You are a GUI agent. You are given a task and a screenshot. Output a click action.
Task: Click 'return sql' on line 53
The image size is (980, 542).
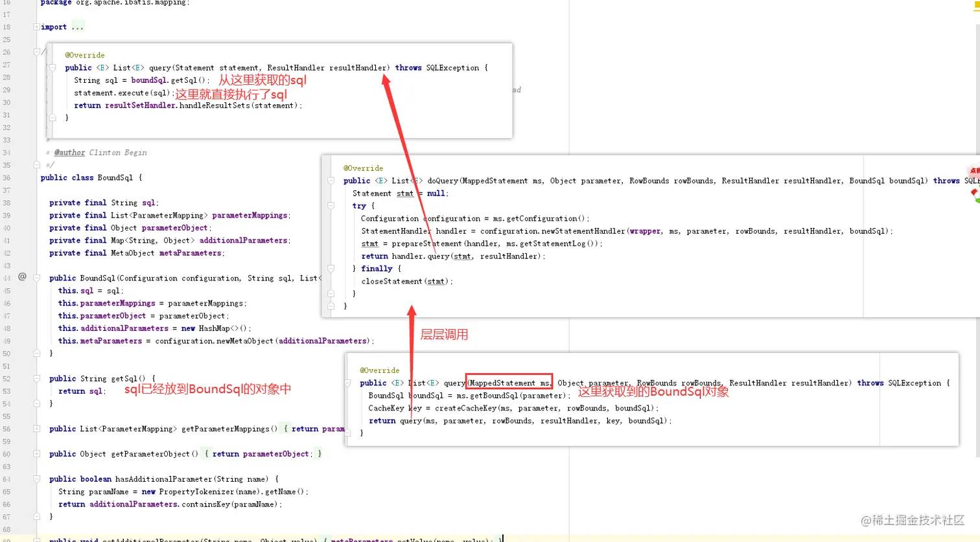80,391
